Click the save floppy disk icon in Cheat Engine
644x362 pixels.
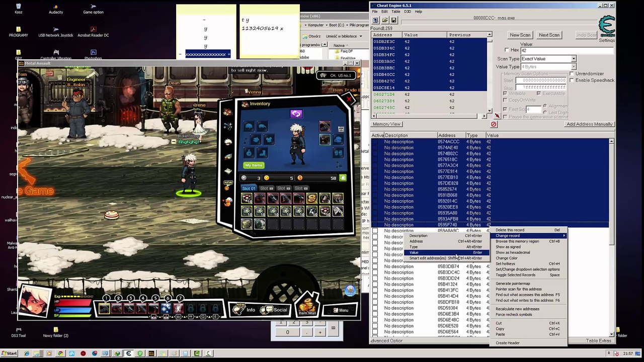pyautogui.click(x=394, y=20)
